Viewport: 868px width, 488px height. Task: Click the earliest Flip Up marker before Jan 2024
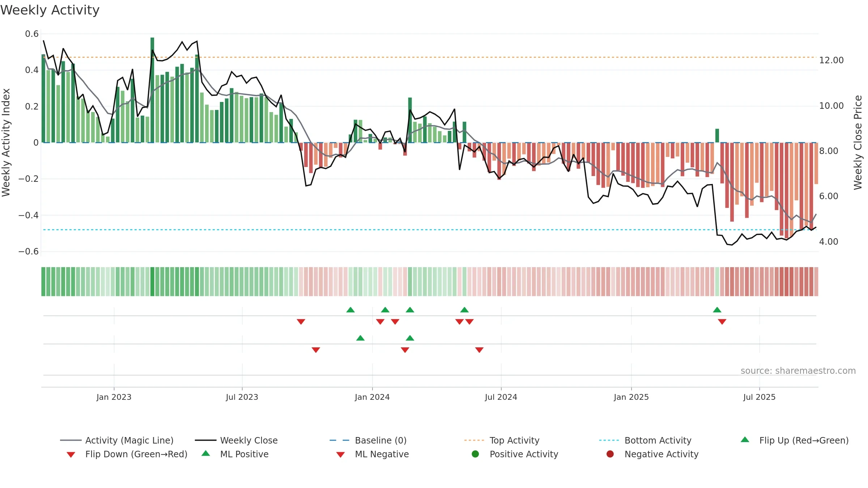tap(350, 310)
